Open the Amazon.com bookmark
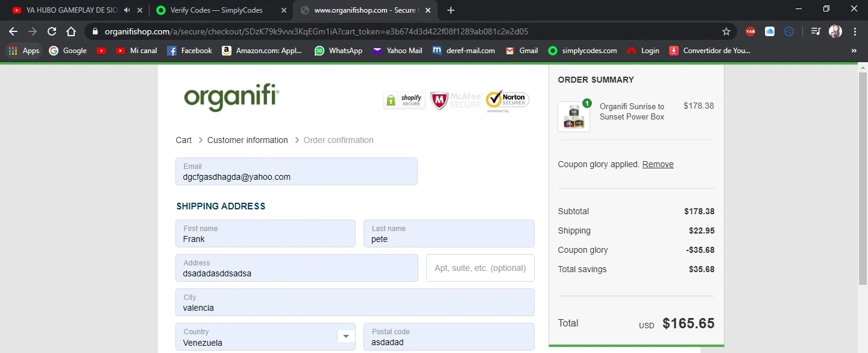The height and width of the screenshot is (353, 868). pyautogui.click(x=262, y=51)
